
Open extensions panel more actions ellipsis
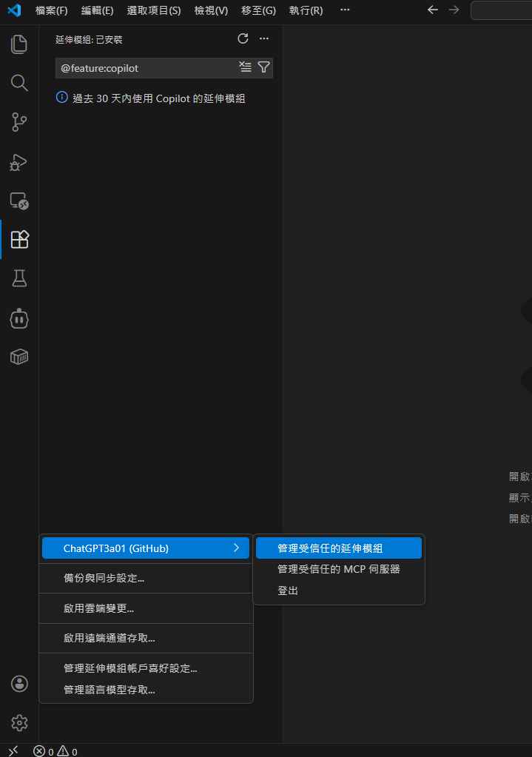(264, 38)
